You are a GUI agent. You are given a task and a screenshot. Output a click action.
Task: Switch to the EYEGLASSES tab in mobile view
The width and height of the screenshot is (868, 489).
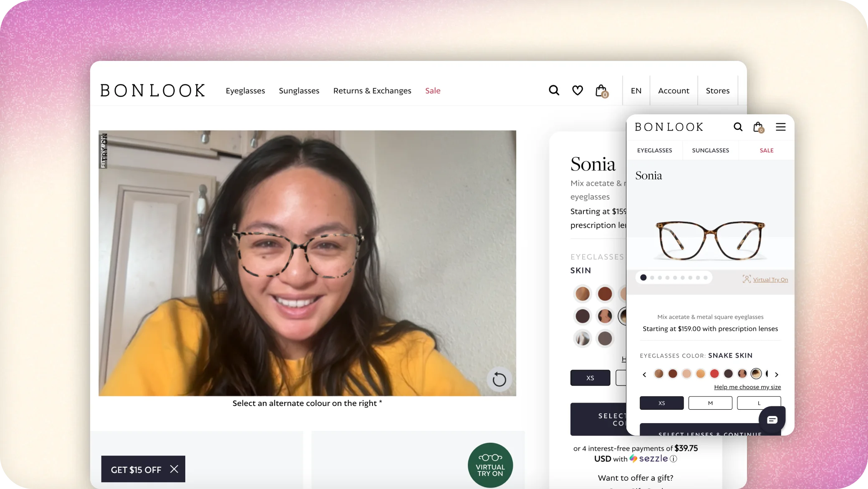(654, 150)
